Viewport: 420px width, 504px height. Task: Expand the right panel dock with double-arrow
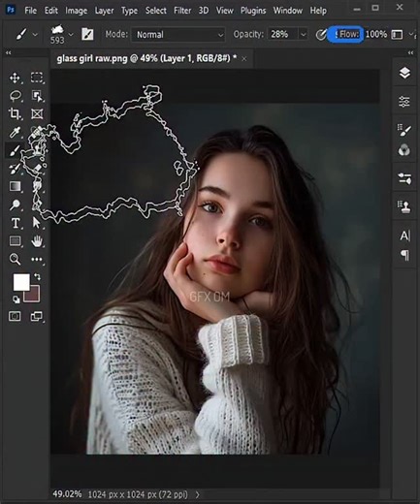(x=410, y=52)
